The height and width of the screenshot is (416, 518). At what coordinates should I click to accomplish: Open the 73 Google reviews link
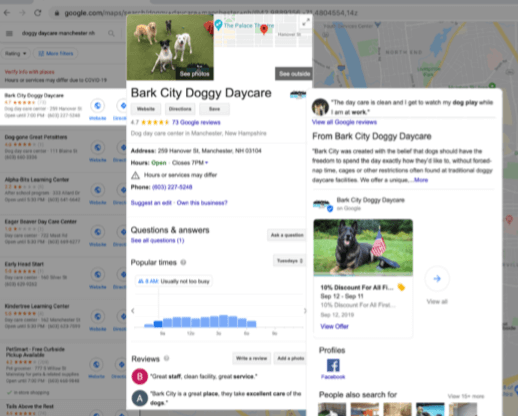196,122
